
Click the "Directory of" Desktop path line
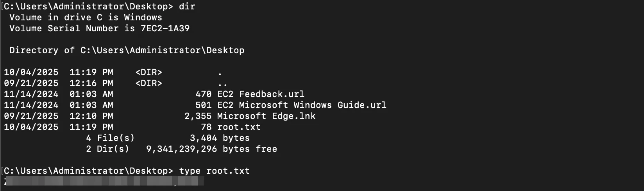[x=127, y=50]
